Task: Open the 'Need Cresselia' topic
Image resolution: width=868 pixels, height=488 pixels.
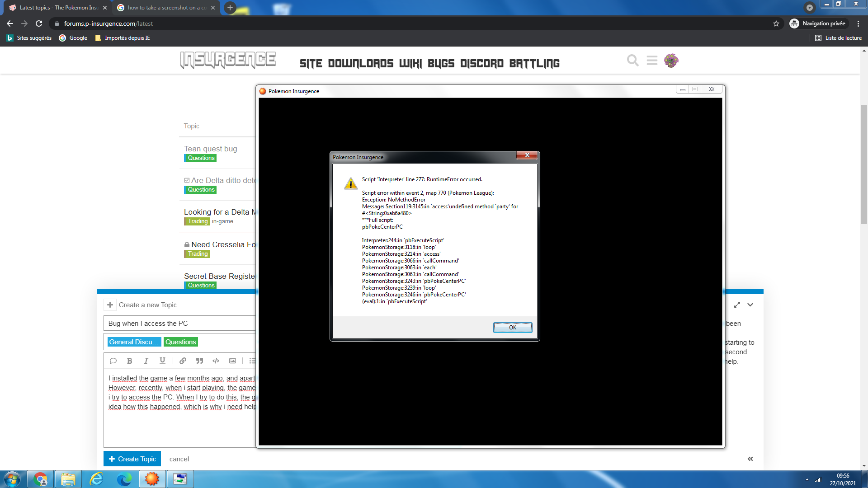Action: point(223,244)
